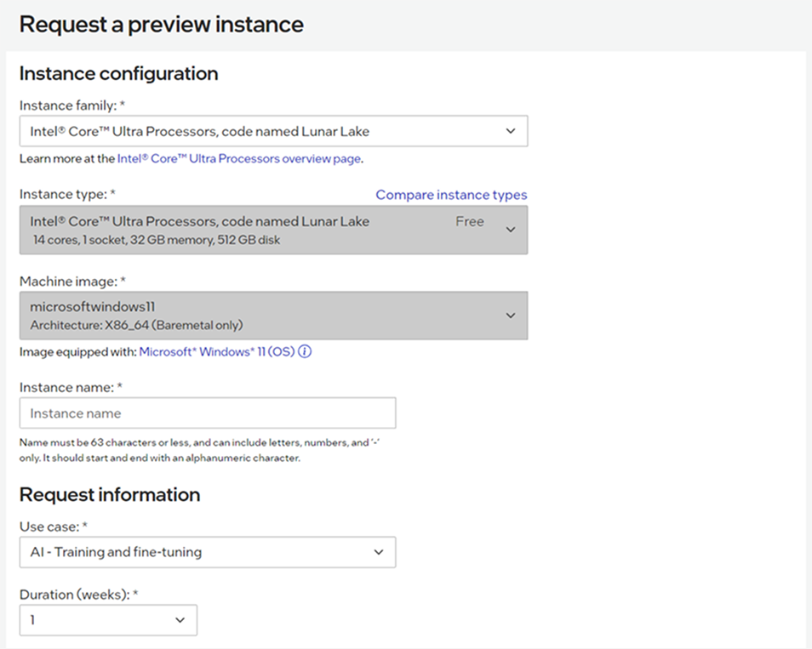Click the chevron arrow in Use case field
The height and width of the screenshot is (649, 812).
(x=379, y=552)
